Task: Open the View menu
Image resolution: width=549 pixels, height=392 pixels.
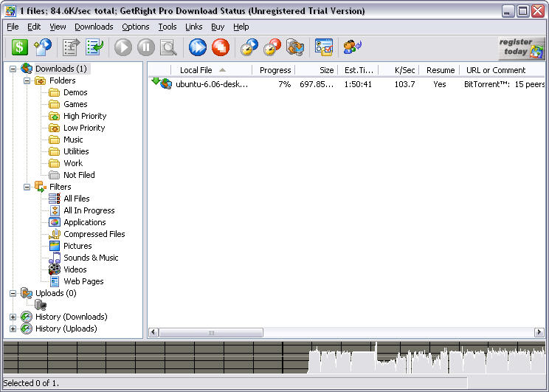Action: pos(58,27)
